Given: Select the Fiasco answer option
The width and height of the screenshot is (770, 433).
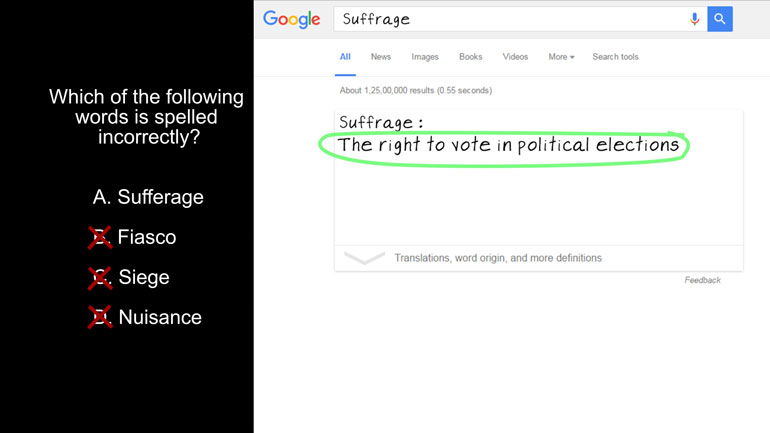Looking at the screenshot, I should pos(146,238).
